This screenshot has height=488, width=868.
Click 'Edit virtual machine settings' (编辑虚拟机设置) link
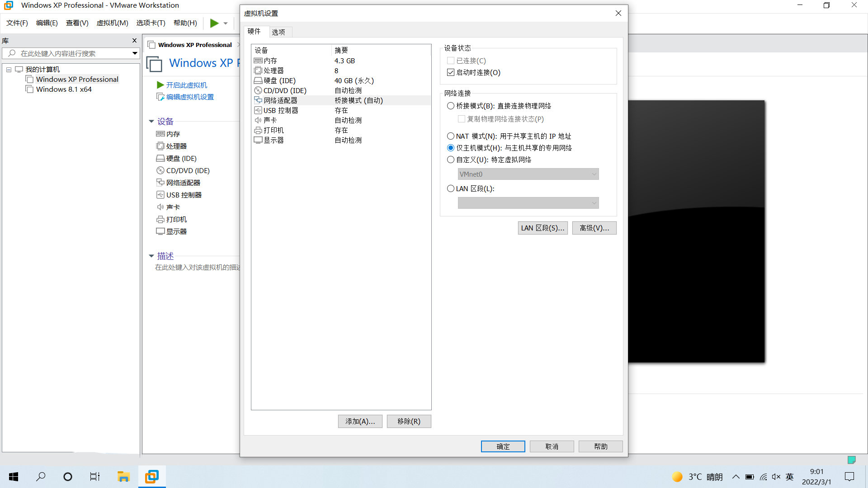pyautogui.click(x=190, y=97)
